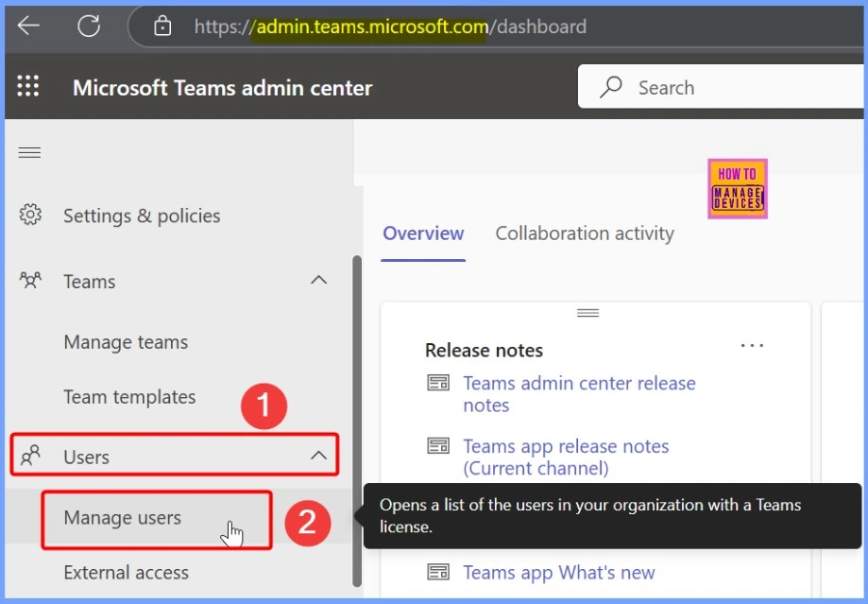Open Manage users page
The height and width of the screenshot is (604, 868).
[123, 518]
